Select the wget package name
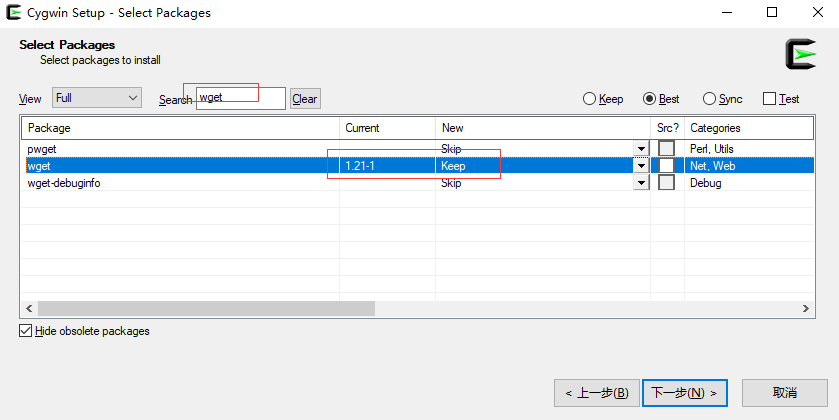 point(39,166)
